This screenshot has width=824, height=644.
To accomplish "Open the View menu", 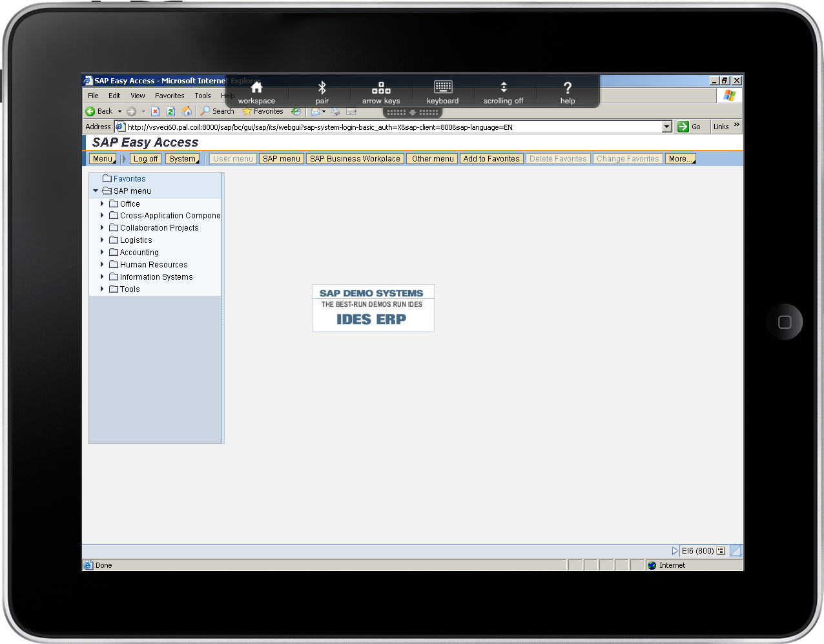I will 138,96.
